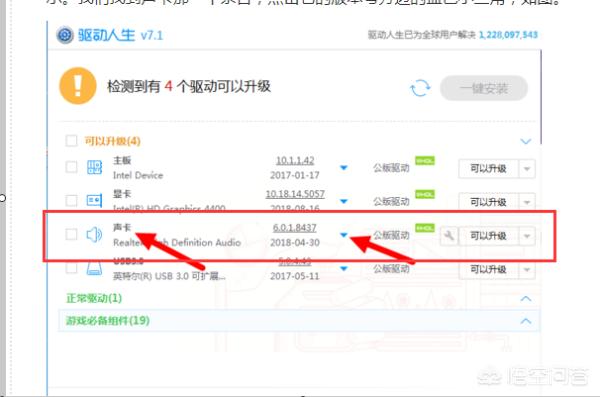
Task: Click the 一键安装 button
Action: click(x=484, y=88)
